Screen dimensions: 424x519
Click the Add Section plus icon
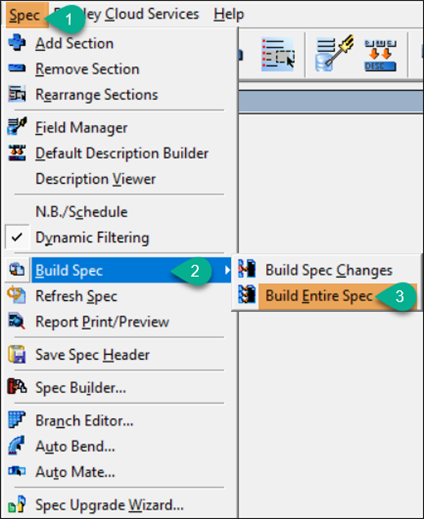(x=17, y=43)
